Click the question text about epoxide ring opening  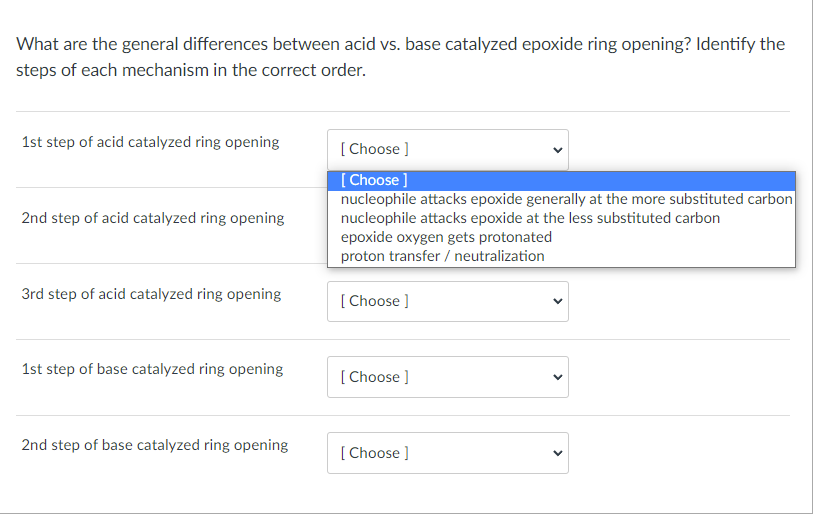(400, 57)
